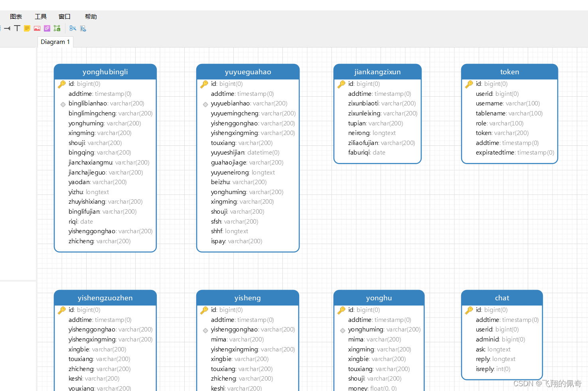Select the yonghu table header
Image resolution: width=588 pixels, height=391 pixels.
[379, 298]
